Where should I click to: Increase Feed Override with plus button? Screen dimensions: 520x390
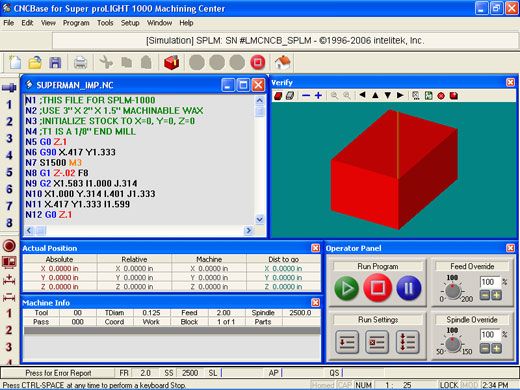coord(496,295)
